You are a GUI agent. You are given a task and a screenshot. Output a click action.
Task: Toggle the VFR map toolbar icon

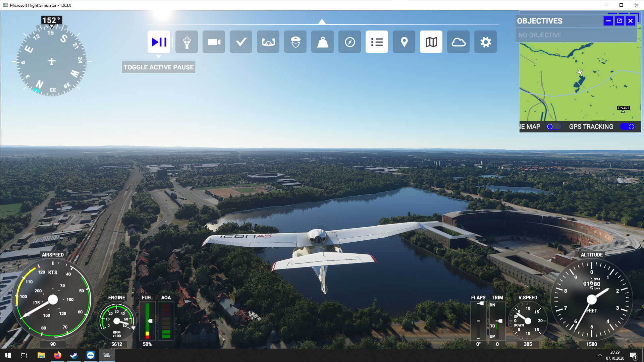pos(431,42)
